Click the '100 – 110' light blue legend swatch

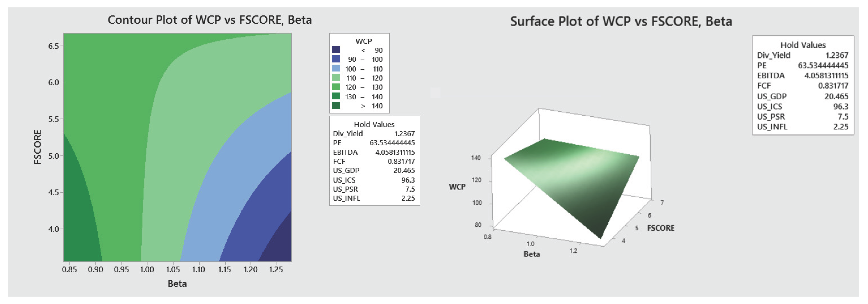point(336,68)
